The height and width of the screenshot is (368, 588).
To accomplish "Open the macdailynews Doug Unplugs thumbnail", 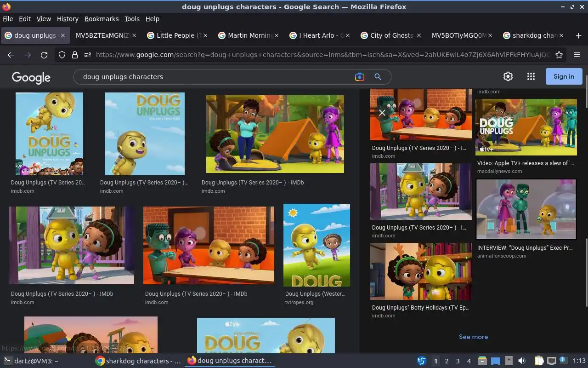I will [526, 127].
